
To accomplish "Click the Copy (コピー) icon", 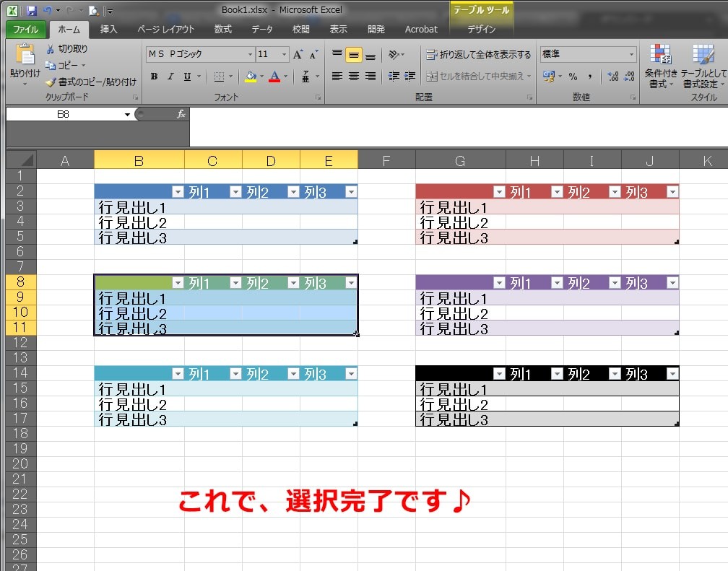I will click(x=49, y=65).
